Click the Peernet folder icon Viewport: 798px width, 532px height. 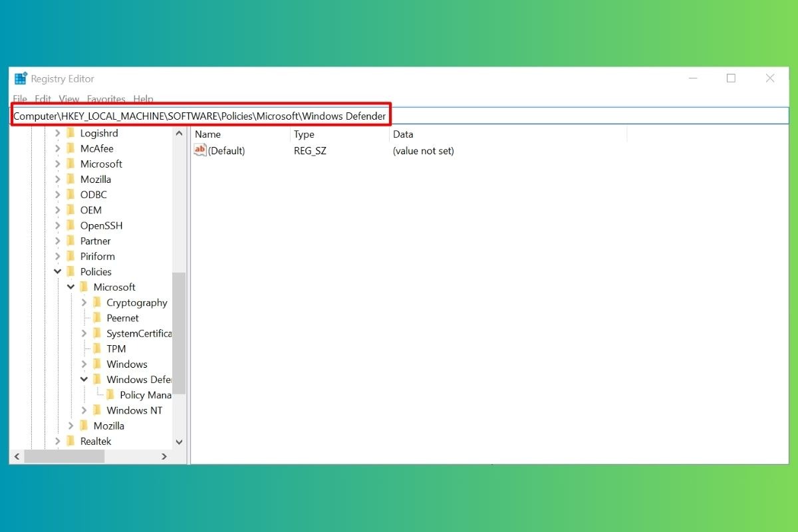click(97, 318)
